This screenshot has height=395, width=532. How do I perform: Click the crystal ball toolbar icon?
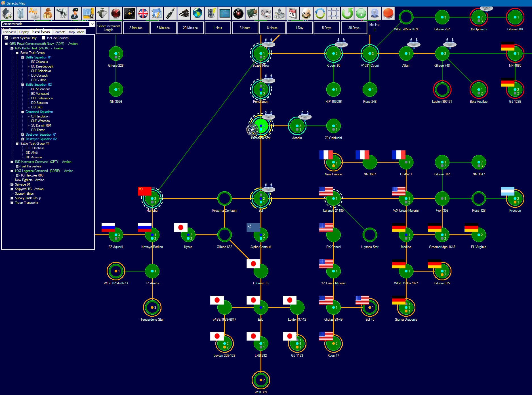click(375, 13)
